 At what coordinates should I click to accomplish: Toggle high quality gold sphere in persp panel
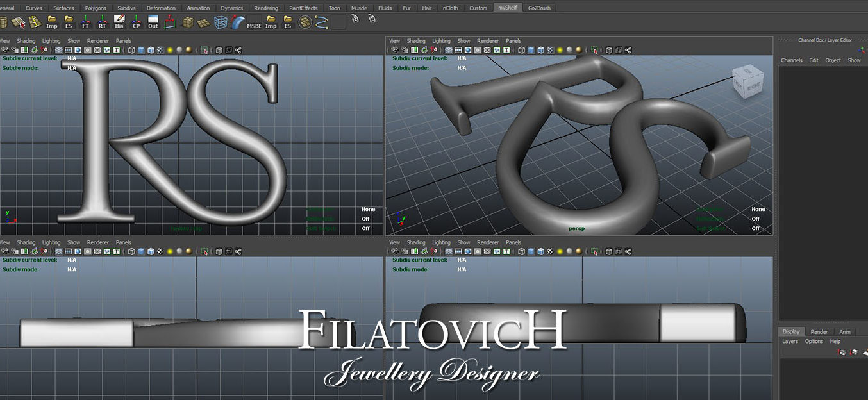point(578,49)
